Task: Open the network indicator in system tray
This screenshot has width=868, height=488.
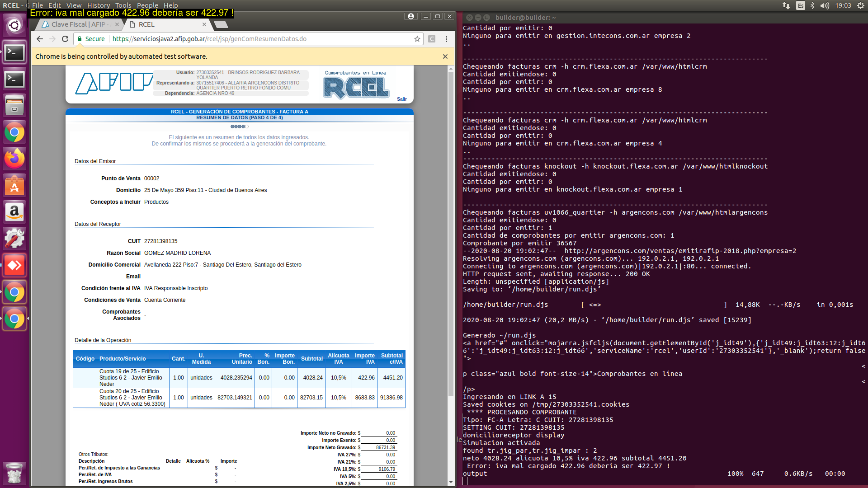Action: coord(786,5)
